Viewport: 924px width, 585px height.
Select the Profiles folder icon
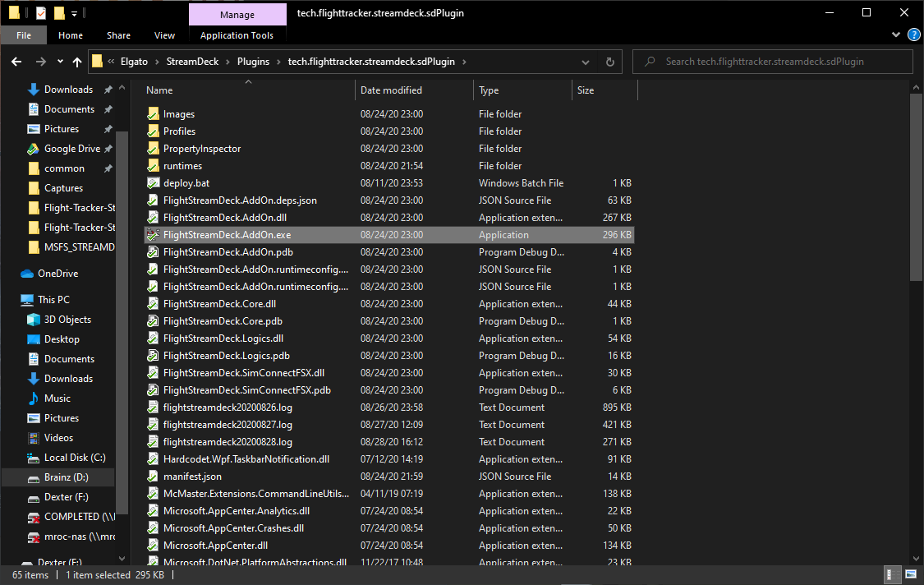pos(154,131)
